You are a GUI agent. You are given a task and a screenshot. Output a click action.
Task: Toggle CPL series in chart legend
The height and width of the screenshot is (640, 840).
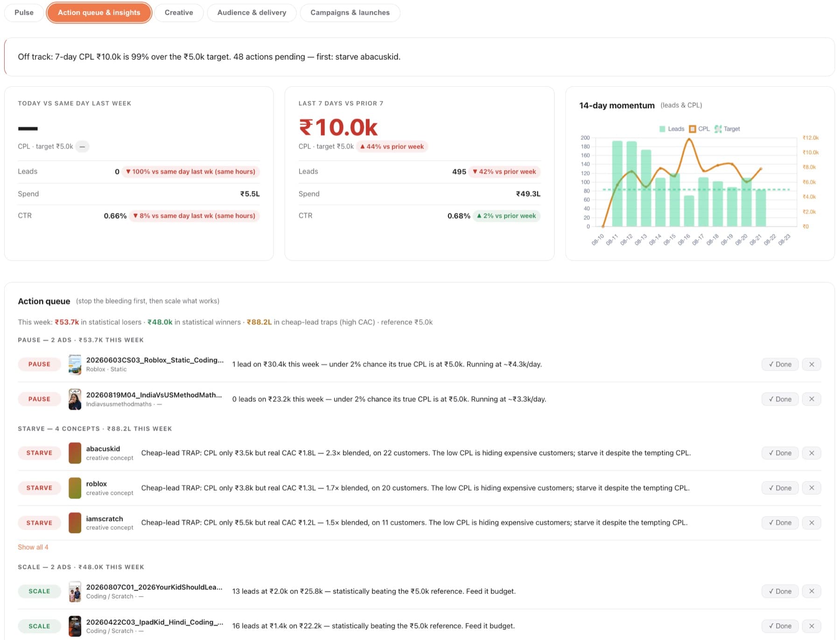click(699, 129)
